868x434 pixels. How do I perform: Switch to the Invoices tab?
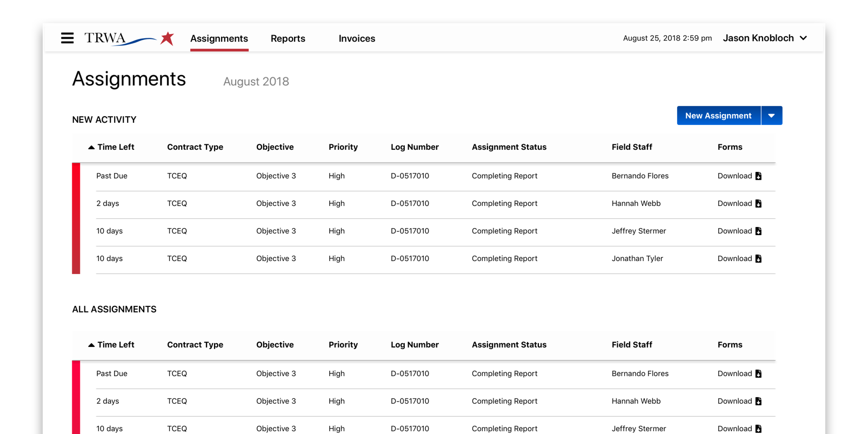(357, 38)
